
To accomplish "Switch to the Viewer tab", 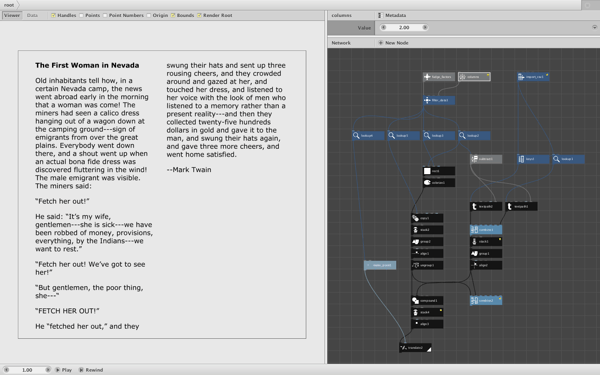I will (x=12, y=15).
